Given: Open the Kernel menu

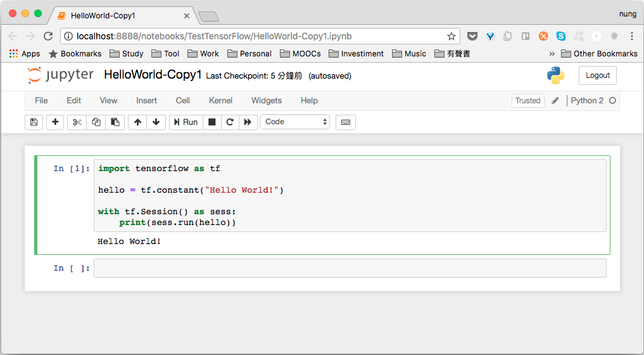Looking at the screenshot, I should click(x=220, y=100).
